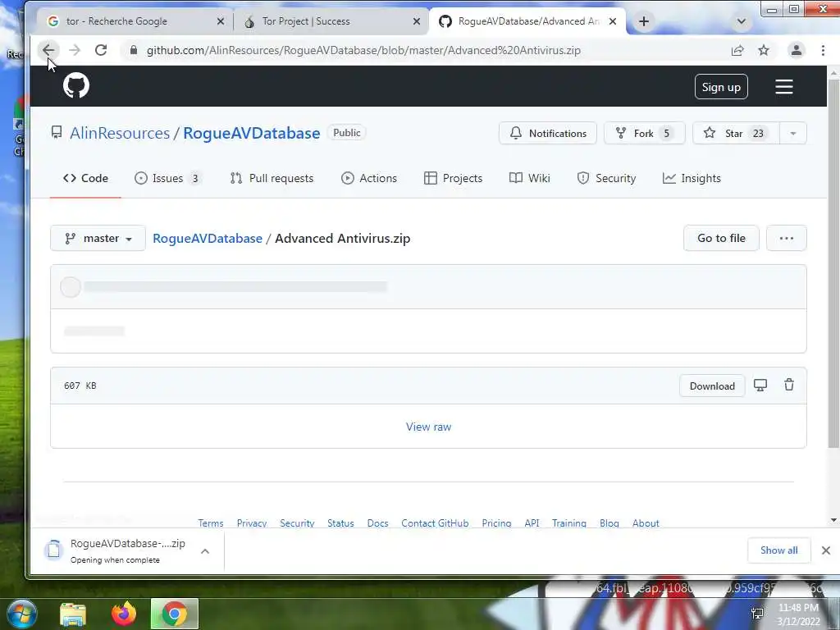This screenshot has width=840, height=630.
Task: Click the share page icon in address bar
Action: click(x=737, y=50)
